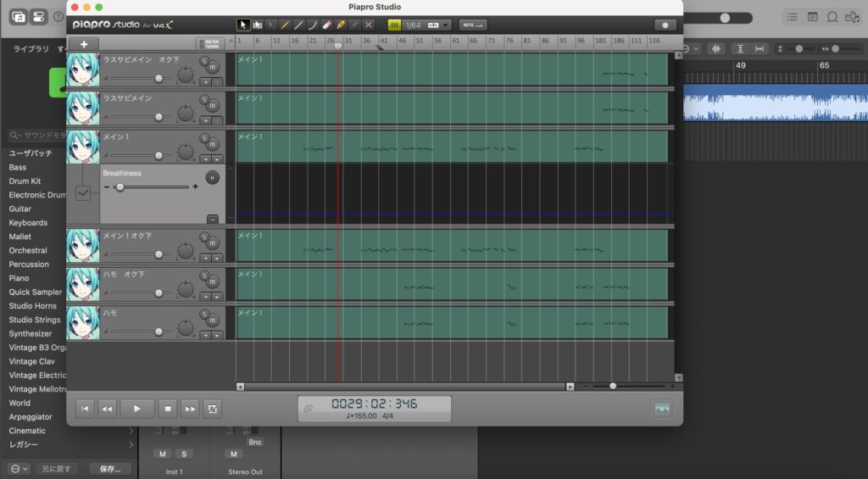Change singer via ラスサビメイン track avatar
Image resolution: width=868 pixels, height=479 pixels.
point(83,108)
